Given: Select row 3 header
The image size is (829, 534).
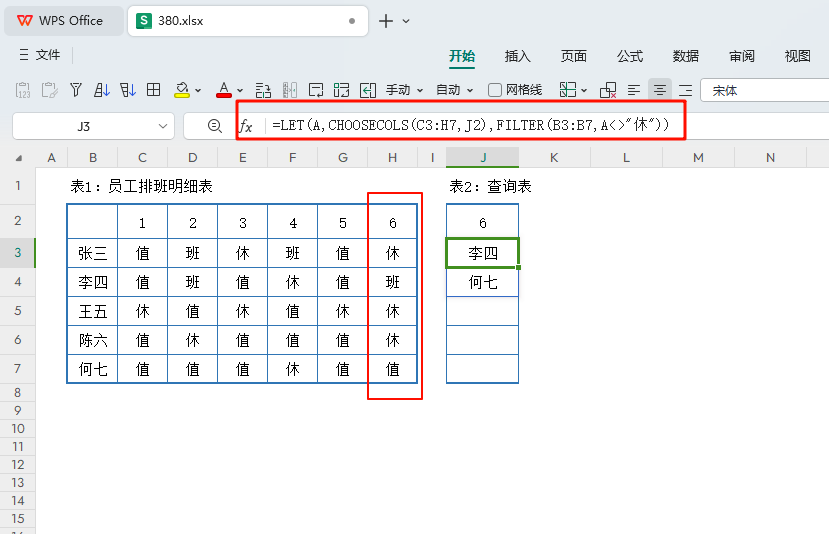Looking at the screenshot, I should pos(17,253).
